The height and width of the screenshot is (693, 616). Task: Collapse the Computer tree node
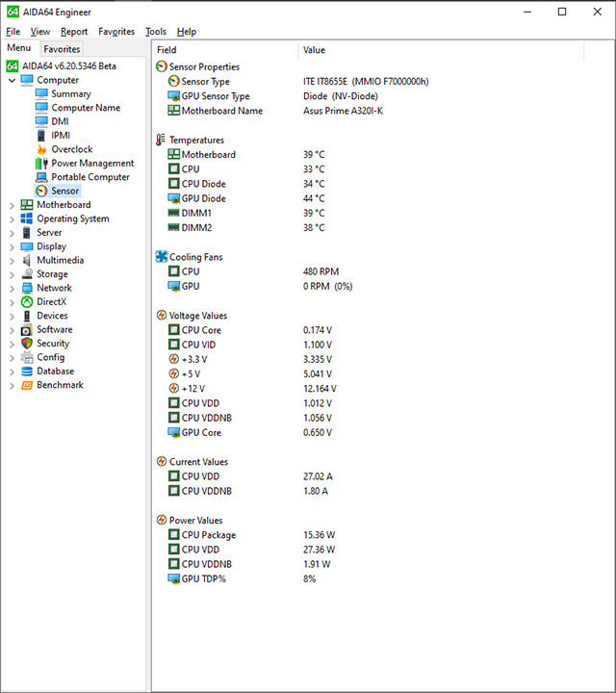(x=12, y=81)
